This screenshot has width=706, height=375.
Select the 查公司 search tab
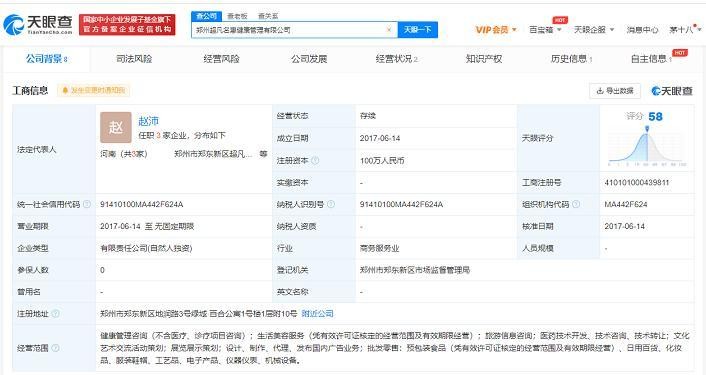(x=206, y=16)
